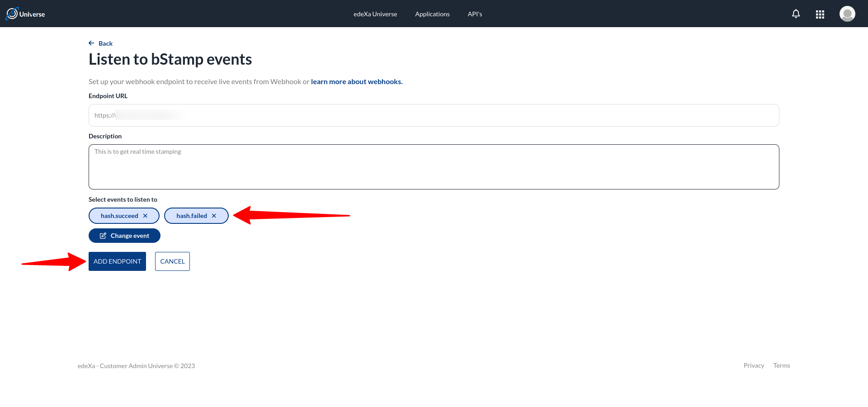The width and height of the screenshot is (868, 407).
Task: Click the Universe logo in header
Action: pyautogui.click(x=25, y=14)
